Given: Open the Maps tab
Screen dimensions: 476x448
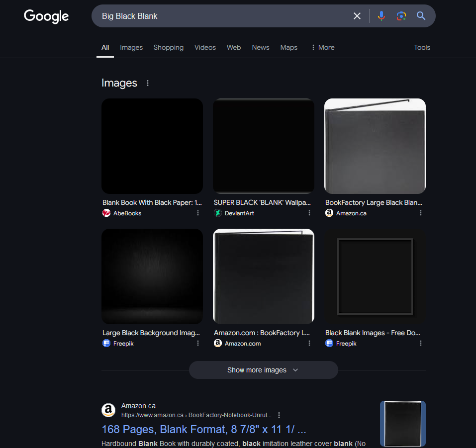Looking at the screenshot, I should (288, 47).
